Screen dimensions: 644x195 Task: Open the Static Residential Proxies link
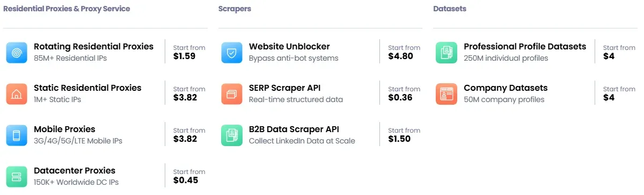point(87,88)
